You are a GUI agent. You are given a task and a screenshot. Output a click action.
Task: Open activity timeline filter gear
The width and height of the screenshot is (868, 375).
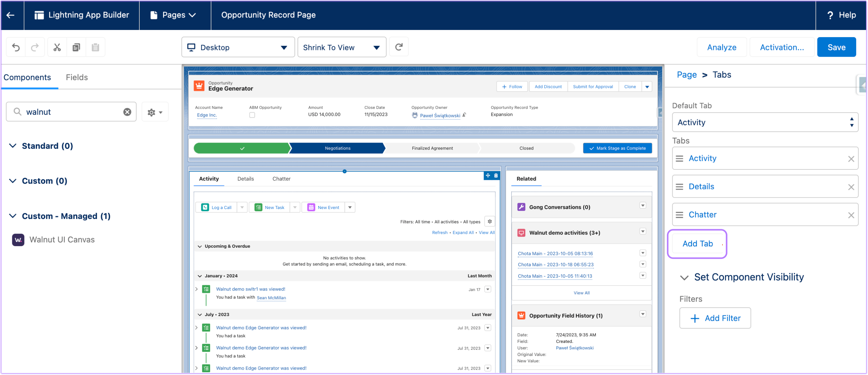tap(490, 222)
